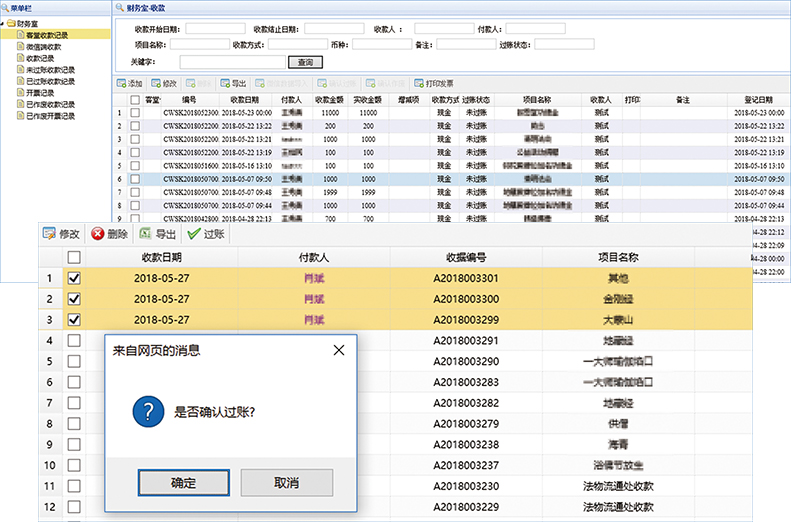Select receipt number A2018003229 cell
The height and width of the screenshot is (522, 791).
coord(466,506)
